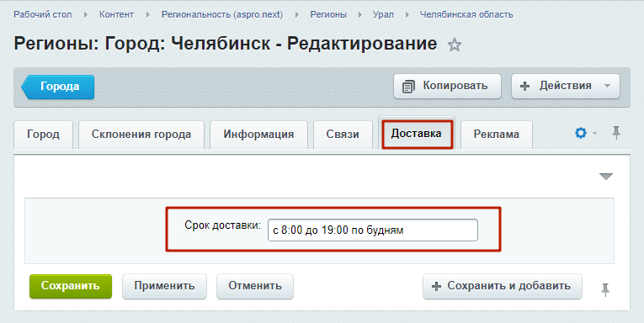Go to the Связи tab
644x323 pixels.
343,135
